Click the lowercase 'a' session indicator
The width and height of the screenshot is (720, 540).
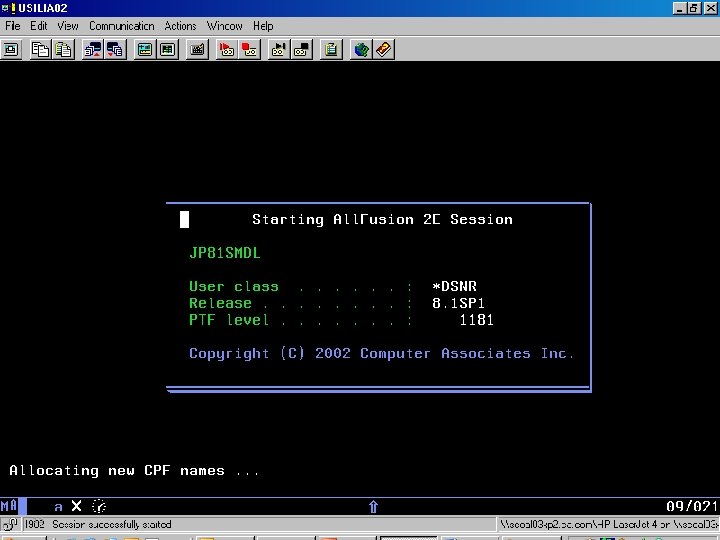(x=58, y=507)
